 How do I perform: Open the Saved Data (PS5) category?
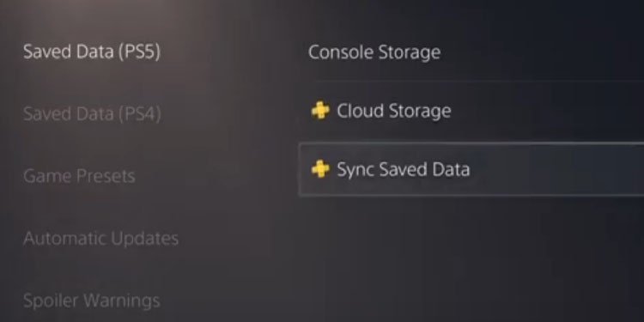(x=92, y=52)
